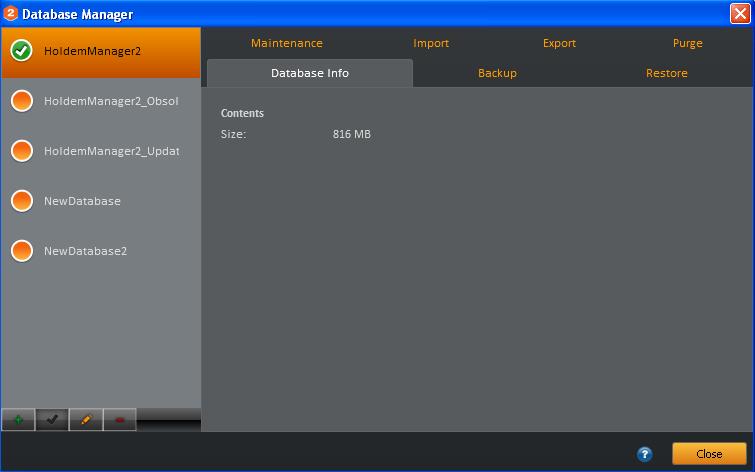Click the pencil edit database icon

tap(86, 420)
